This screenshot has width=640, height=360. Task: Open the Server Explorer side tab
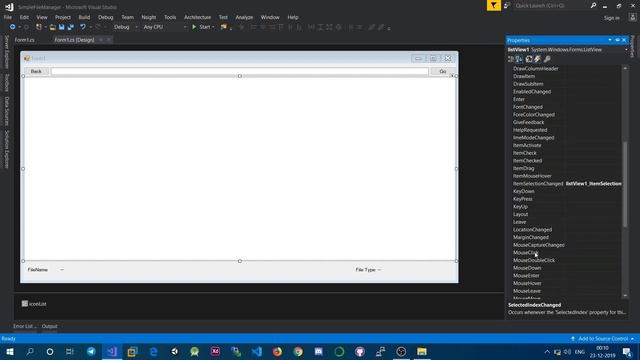point(6,52)
